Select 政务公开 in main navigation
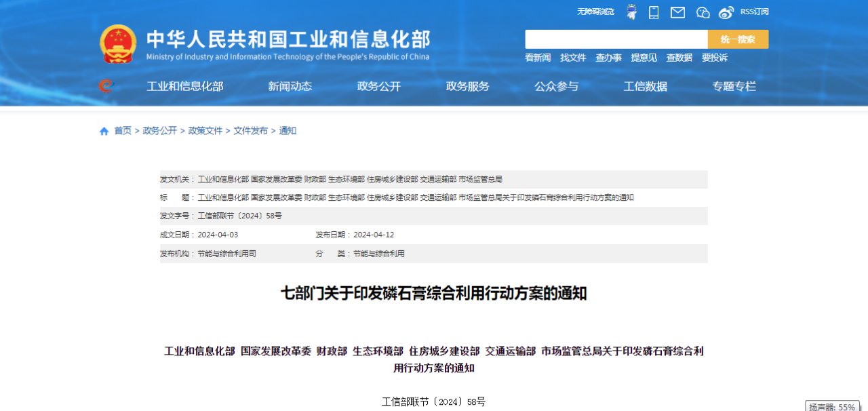Image resolution: width=868 pixels, height=411 pixels. 379,86
